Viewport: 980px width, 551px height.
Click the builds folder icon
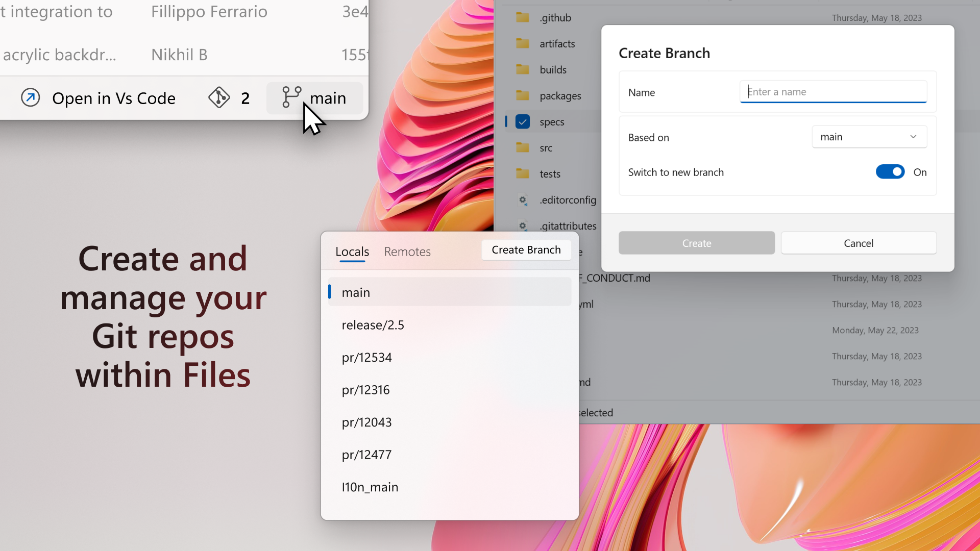[522, 70]
